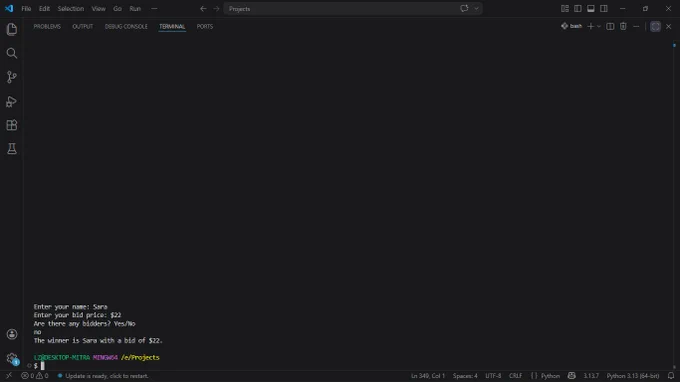Click the VS Code logo icon
This screenshot has height=382, width=680.
(x=9, y=8)
